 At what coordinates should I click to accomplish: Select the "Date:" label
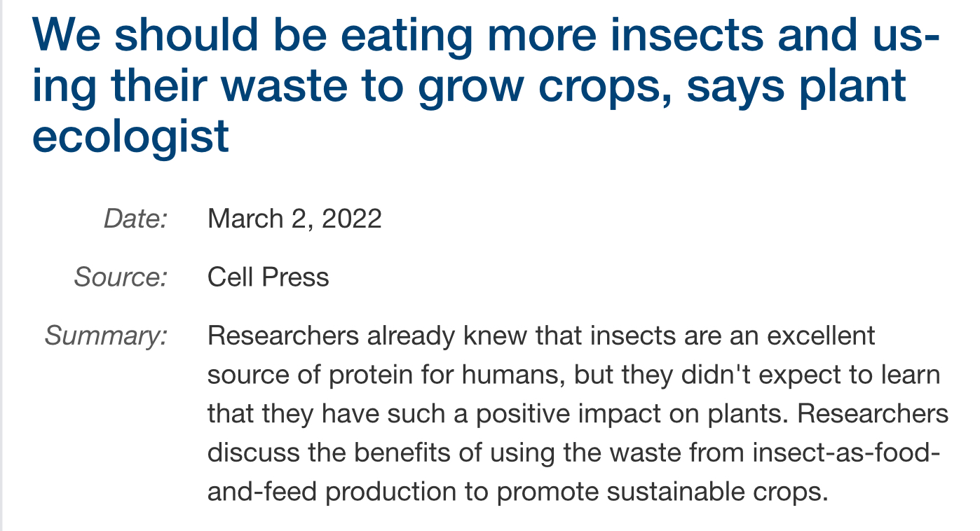pyautogui.click(x=136, y=219)
